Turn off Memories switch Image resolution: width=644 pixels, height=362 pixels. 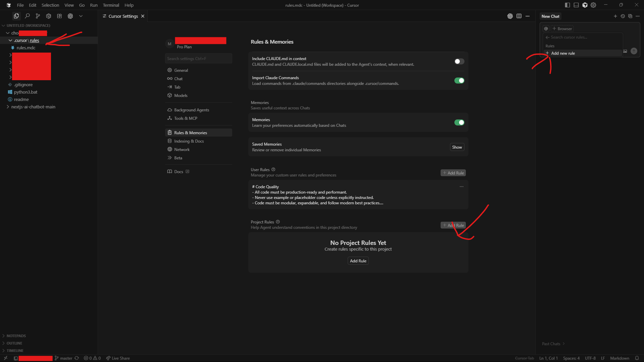click(459, 122)
